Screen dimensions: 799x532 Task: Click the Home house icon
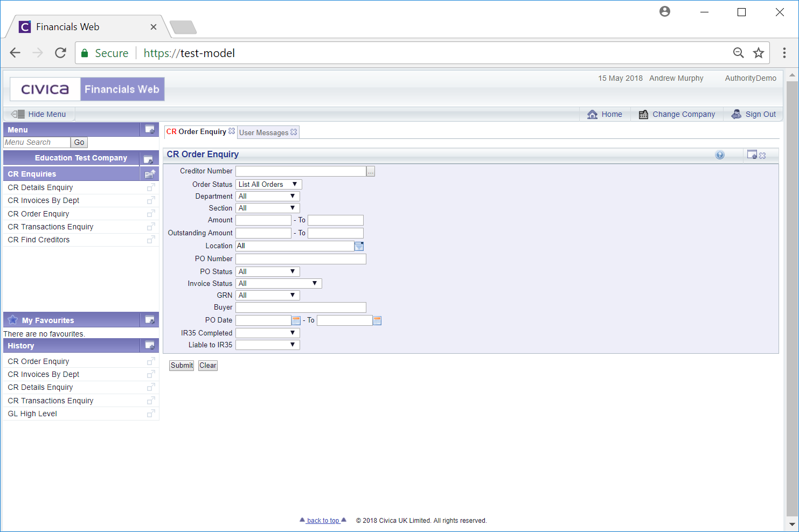(x=593, y=114)
